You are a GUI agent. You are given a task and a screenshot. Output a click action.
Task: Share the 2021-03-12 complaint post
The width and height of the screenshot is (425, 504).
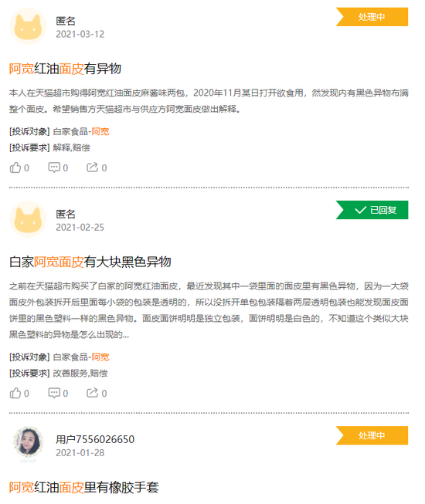coord(97,167)
